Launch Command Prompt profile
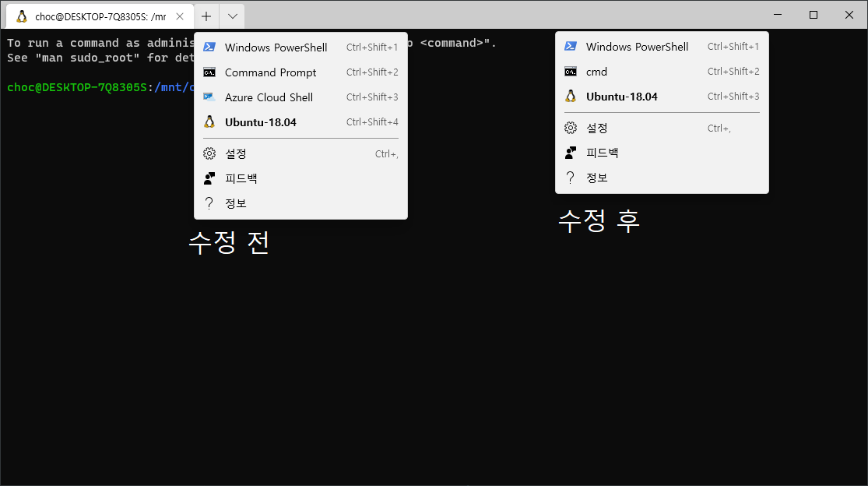 (x=300, y=72)
